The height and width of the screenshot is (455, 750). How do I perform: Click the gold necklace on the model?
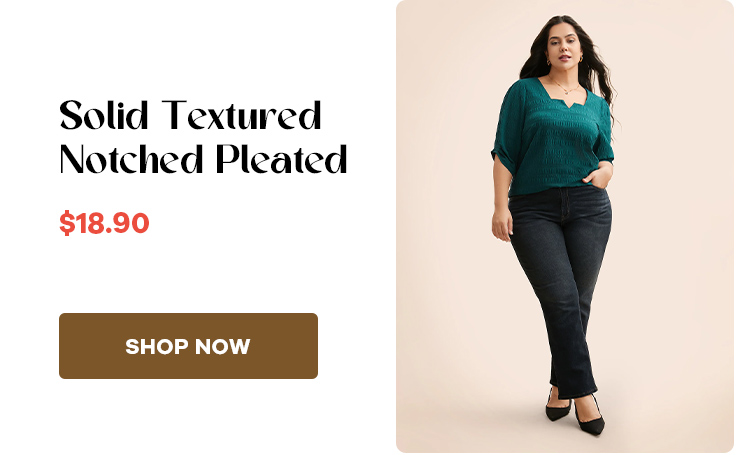[x=563, y=87]
